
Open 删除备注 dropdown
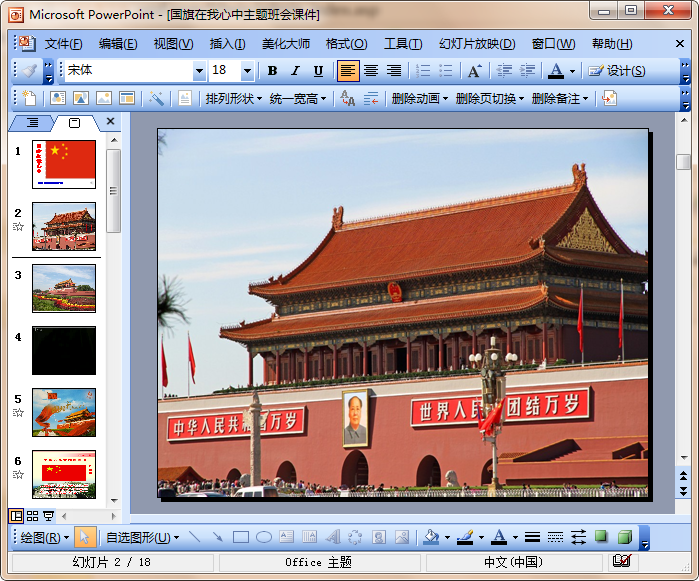click(560, 99)
